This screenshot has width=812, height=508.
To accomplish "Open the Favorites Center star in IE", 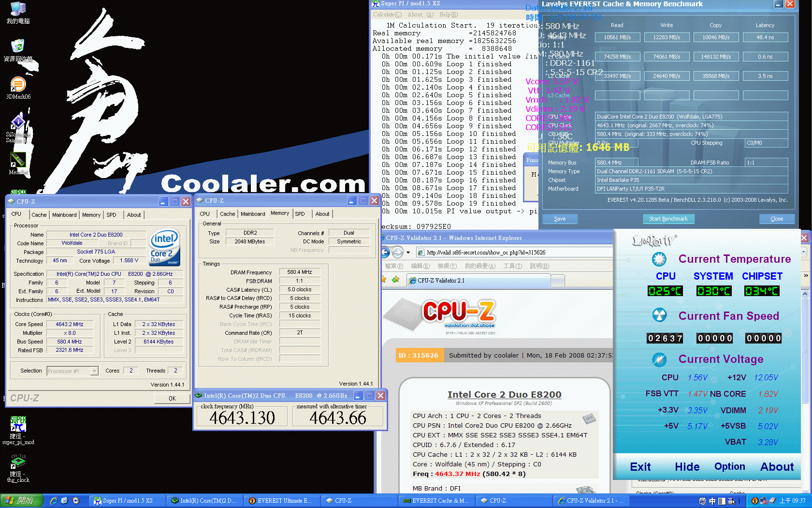I will (x=384, y=280).
